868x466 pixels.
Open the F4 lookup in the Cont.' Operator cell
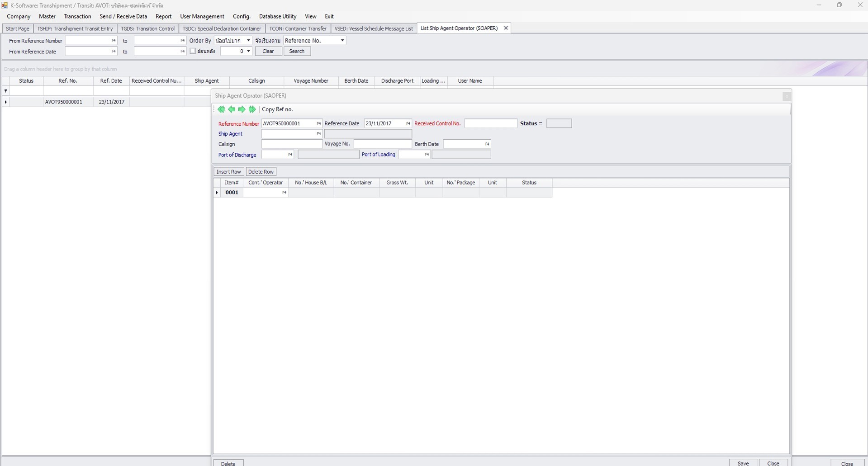coord(284,192)
